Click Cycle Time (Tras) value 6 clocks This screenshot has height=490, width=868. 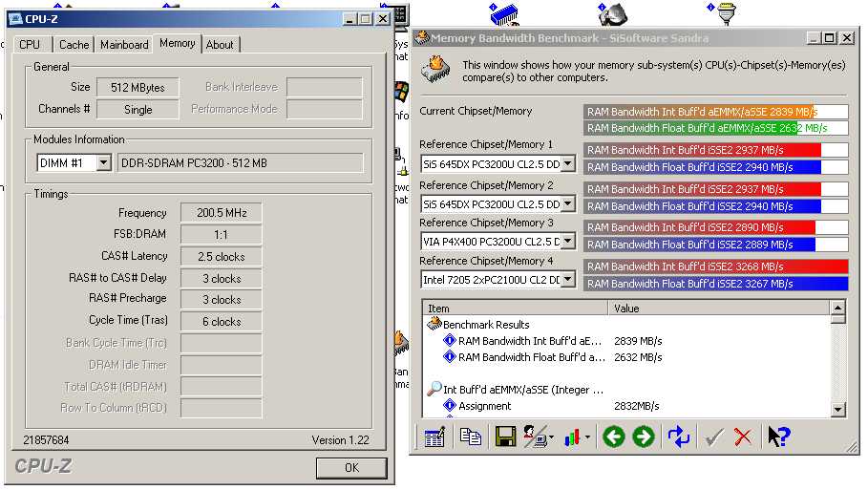(222, 321)
